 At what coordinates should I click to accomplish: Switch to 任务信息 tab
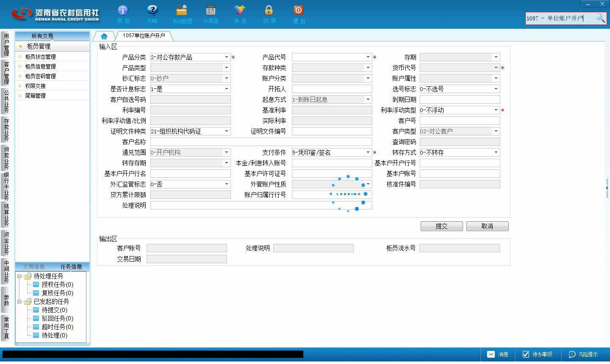click(x=71, y=267)
